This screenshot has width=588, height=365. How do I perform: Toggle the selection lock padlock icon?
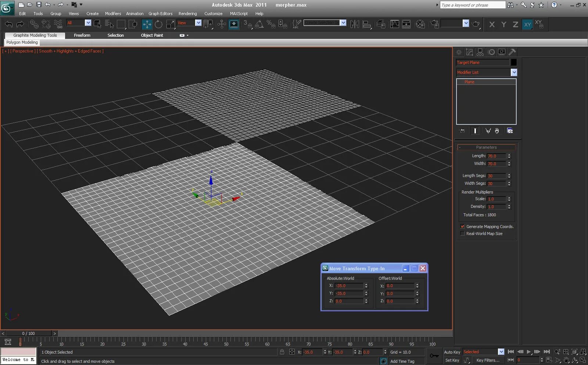(282, 352)
